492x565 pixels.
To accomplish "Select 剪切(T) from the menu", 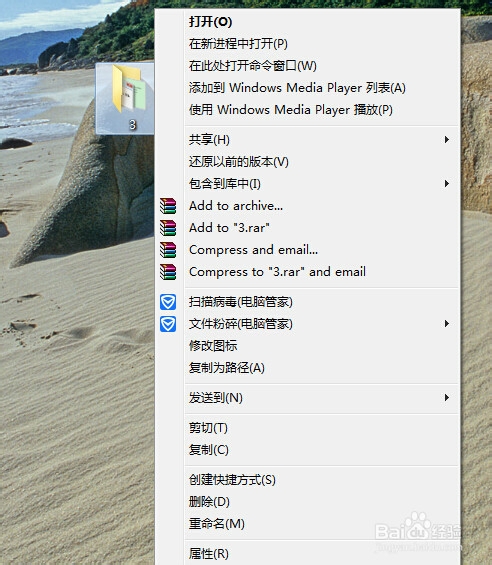I will (308, 428).
